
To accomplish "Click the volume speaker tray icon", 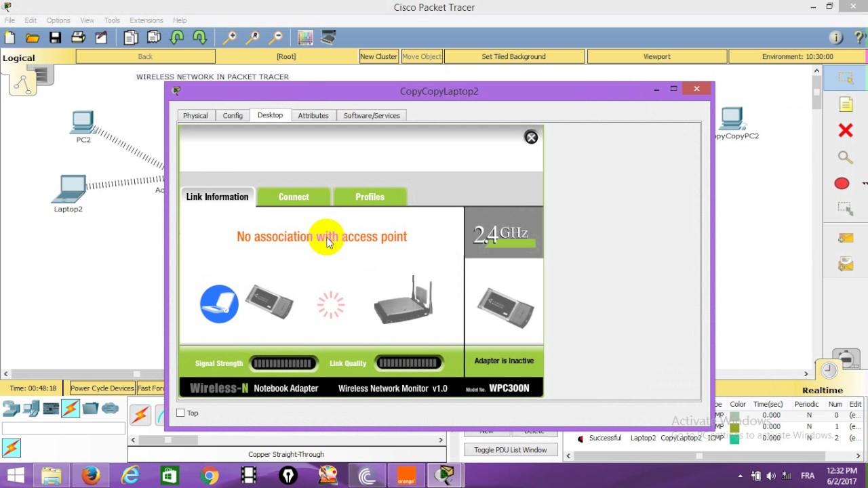I will [772, 476].
